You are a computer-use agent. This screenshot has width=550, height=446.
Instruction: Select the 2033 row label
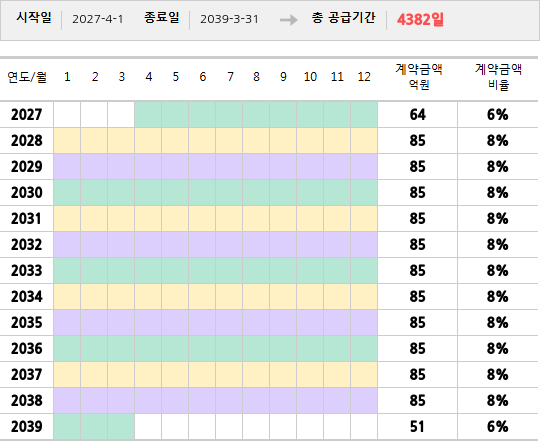(x=27, y=270)
